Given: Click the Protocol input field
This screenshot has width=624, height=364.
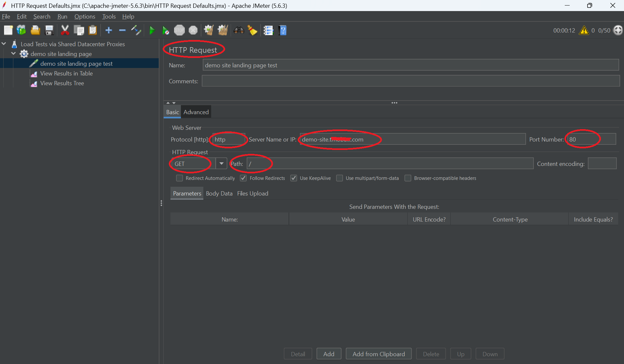Looking at the screenshot, I should point(229,139).
